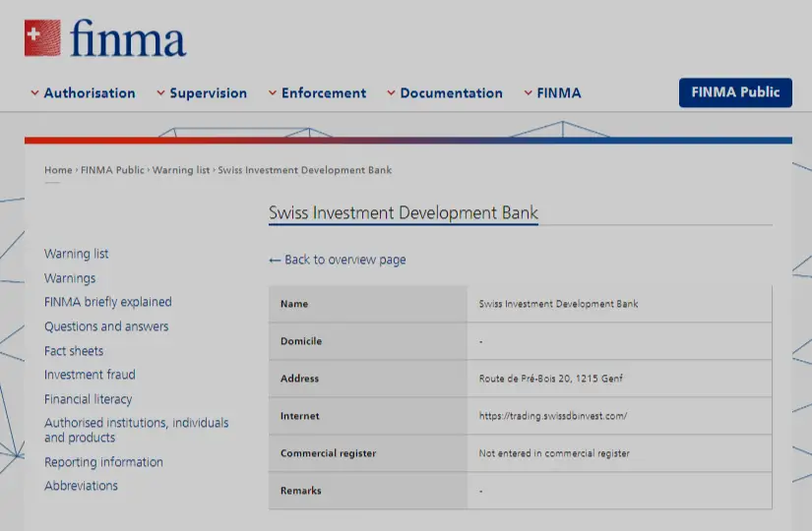Viewport: 812px width, 531px height.
Task: Go to Home in breadcrumb
Action: pyautogui.click(x=58, y=170)
